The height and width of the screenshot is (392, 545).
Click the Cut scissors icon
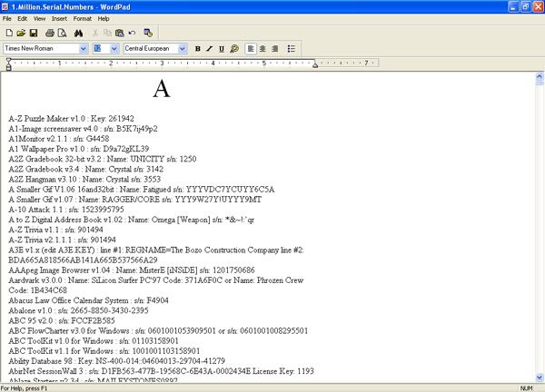[94, 33]
